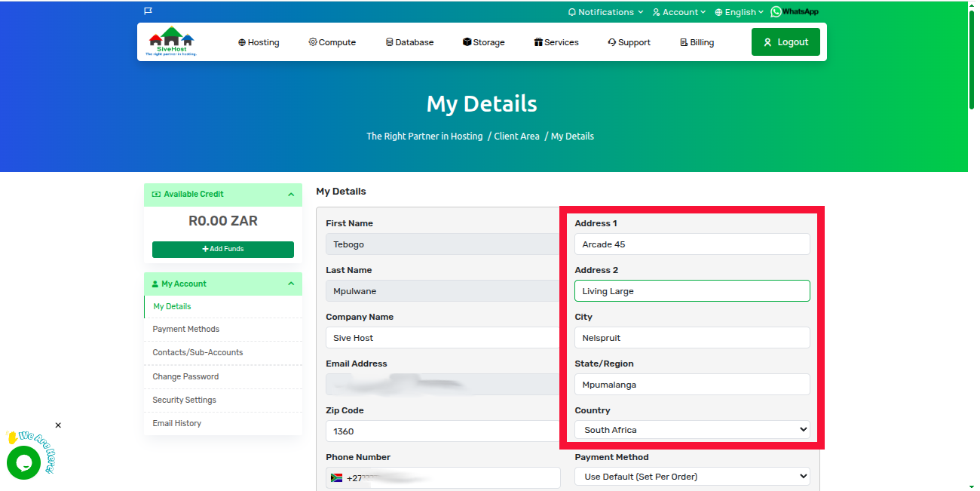
Task: Open the English language selector
Action: tap(739, 12)
